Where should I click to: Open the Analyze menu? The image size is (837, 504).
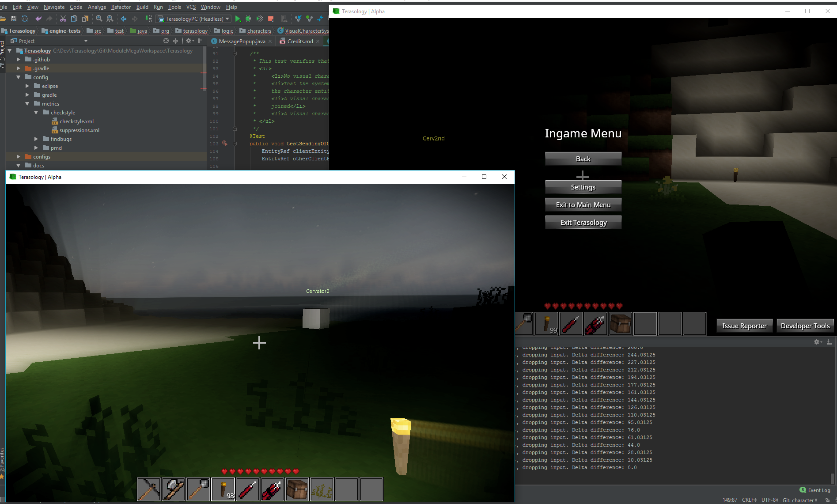(x=97, y=7)
